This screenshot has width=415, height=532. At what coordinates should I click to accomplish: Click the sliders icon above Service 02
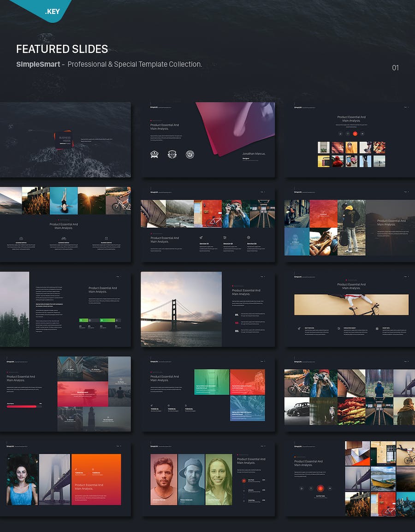click(x=225, y=237)
